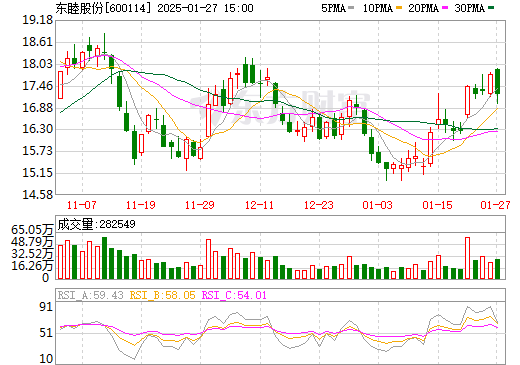This screenshot has height=365, width=520.
Task: Click the timestamp 2025-01-27 15:00
Action: point(205,8)
